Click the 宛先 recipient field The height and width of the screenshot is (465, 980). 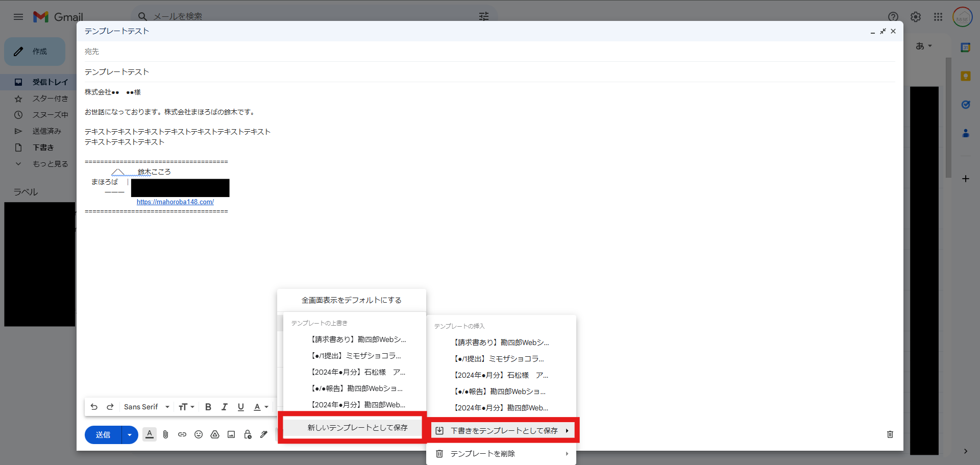point(490,52)
